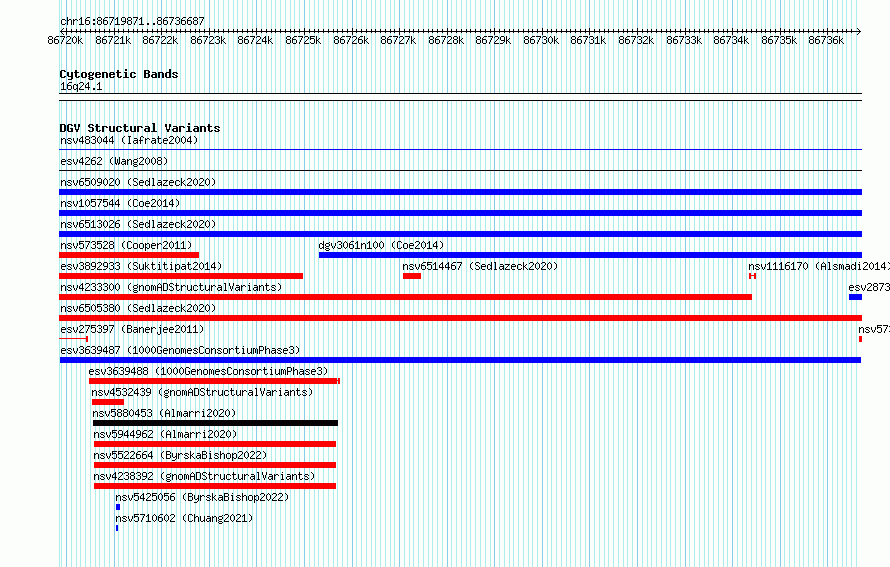Screen dimensions: 890x567
Task: Click the DGV Structural Variants track heading
Action: point(140,128)
